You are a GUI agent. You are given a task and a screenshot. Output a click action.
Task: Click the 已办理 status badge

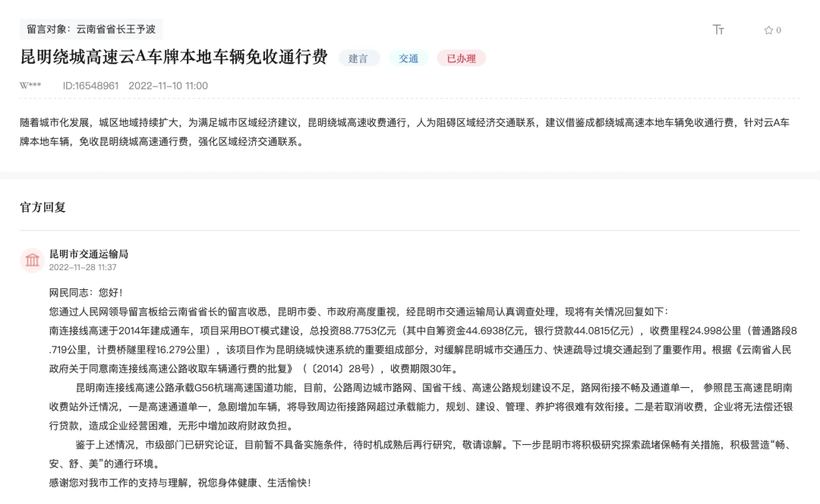pos(461,58)
